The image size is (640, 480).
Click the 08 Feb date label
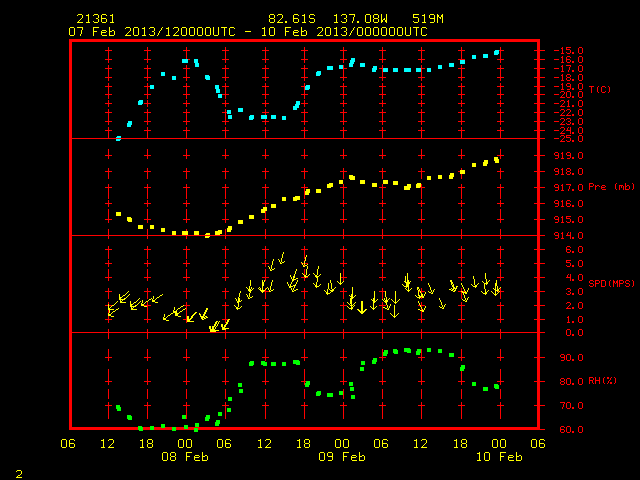(185, 457)
